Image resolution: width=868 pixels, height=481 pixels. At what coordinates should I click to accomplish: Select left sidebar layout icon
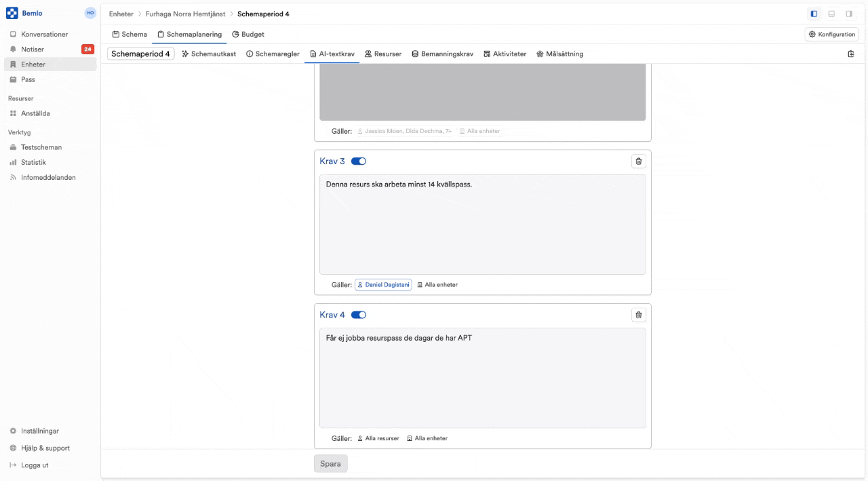tap(814, 14)
